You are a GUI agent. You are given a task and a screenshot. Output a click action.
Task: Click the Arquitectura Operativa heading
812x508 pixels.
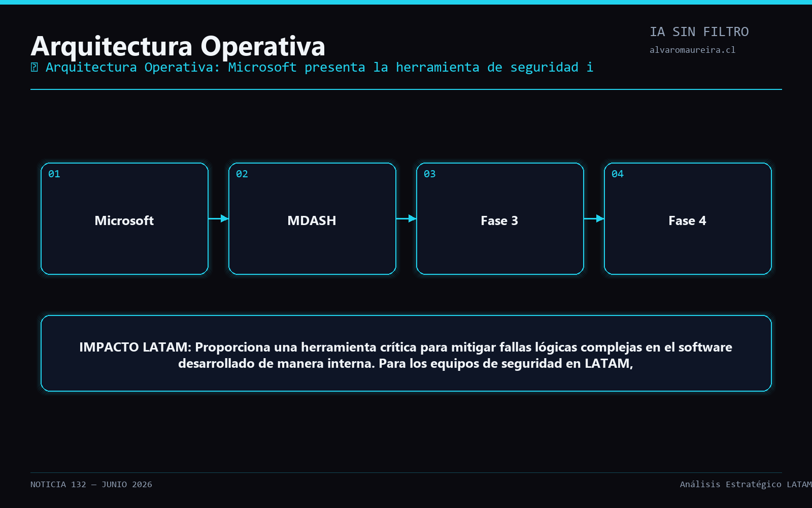point(178,46)
